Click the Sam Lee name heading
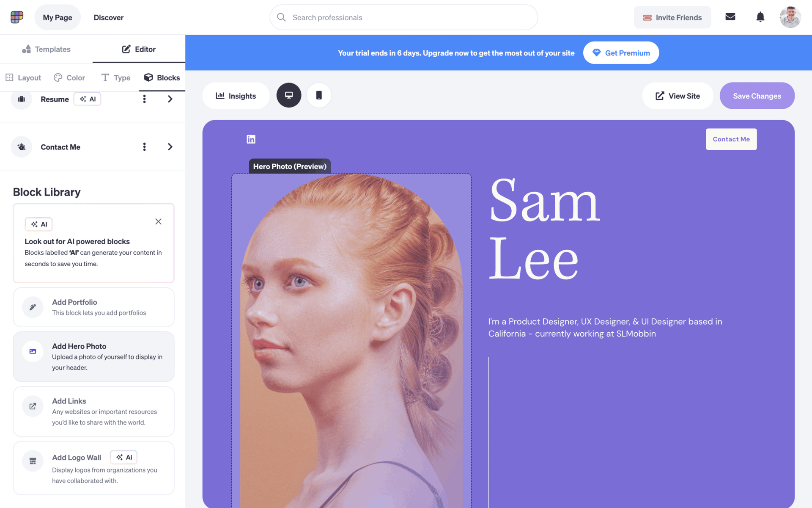The width and height of the screenshot is (812, 508). (x=544, y=229)
